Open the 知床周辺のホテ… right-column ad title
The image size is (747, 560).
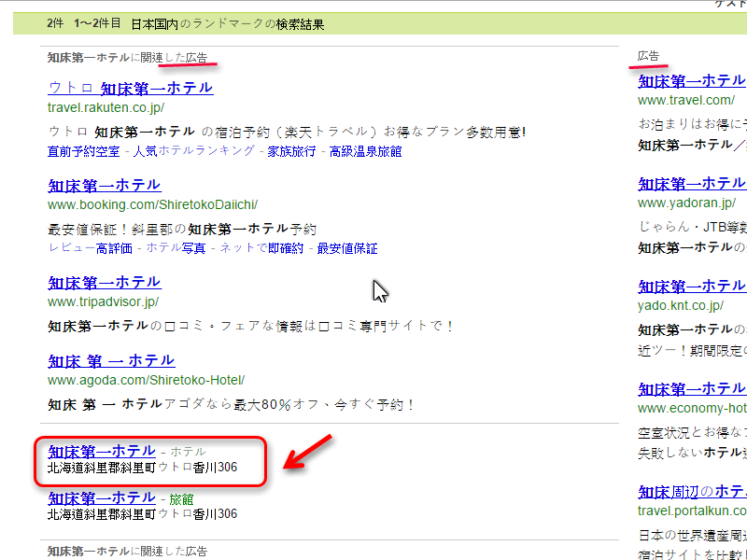pyautogui.click(x=692, y=492)
